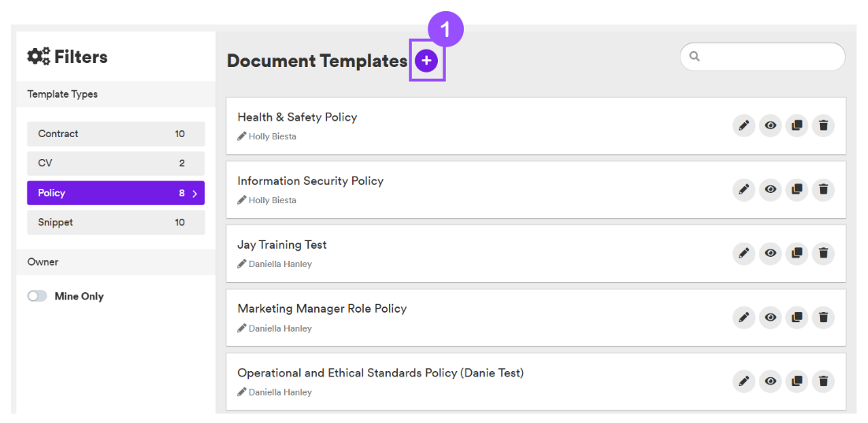Toggle the Mine Only owner switch
This screenshot has height=423, width=868.
click(x=37, y=296)
